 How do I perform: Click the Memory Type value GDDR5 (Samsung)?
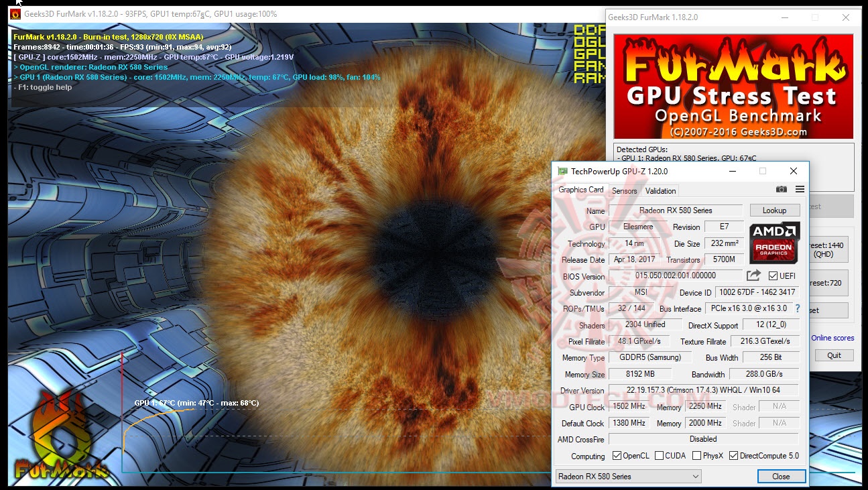649,357
